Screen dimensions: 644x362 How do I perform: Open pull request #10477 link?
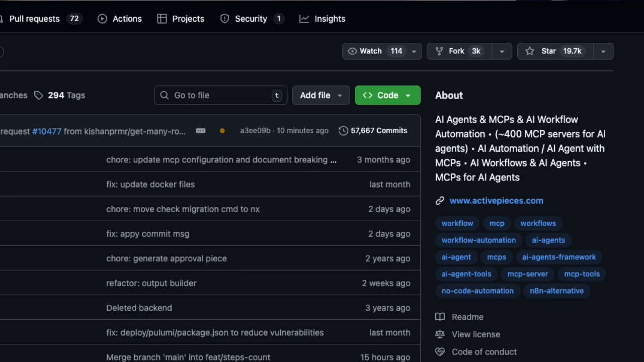point(47,131)
